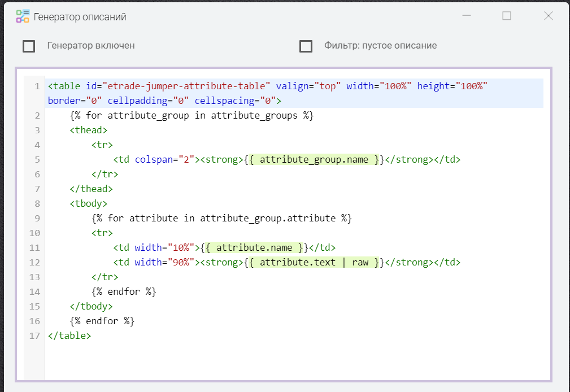This screenshot has width=570, height=392.
Task: Click the highlighted attribute.name expression
Action: click(254, 247)
